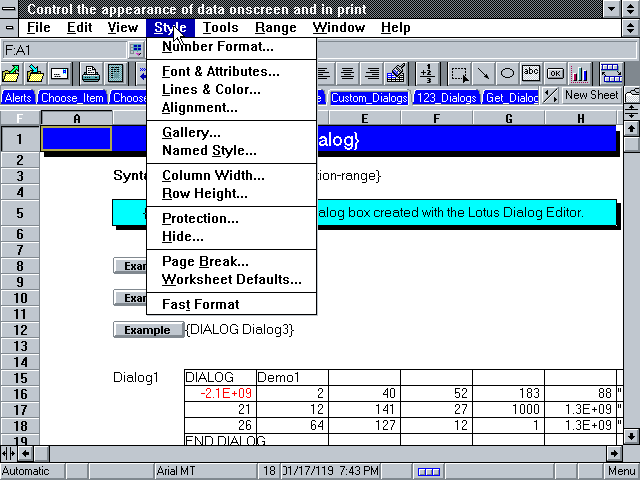
Task: Click horizontal scrollbar right arrow
Action: 614,453
